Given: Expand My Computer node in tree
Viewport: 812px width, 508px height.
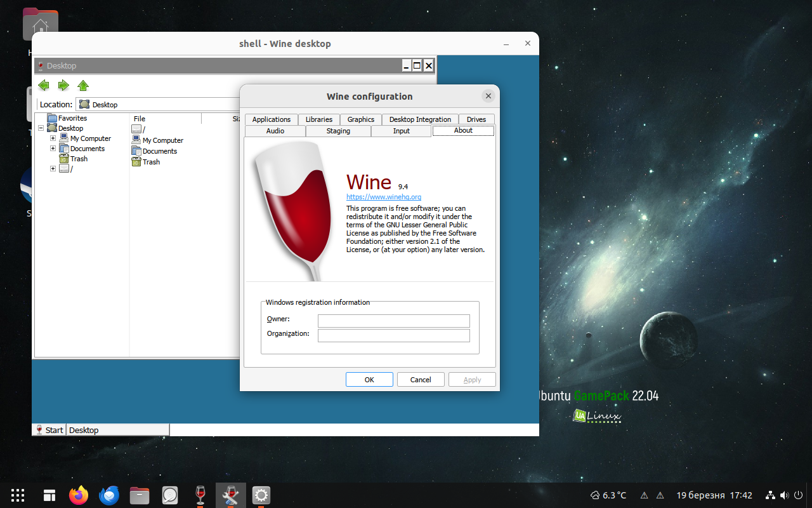Looking at the screenshot, I should pyautogui.click(x=53, y=138).
